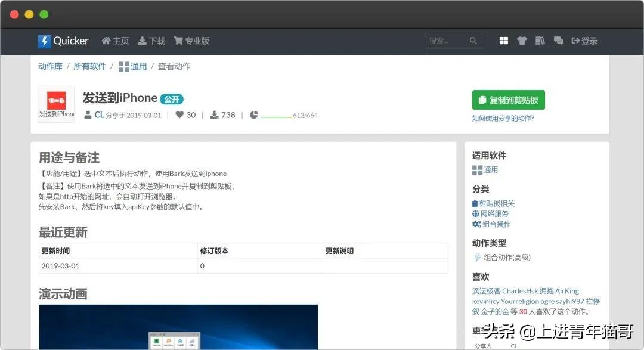Click the Quicker lightning bolt logo

[x=45, y=41]
